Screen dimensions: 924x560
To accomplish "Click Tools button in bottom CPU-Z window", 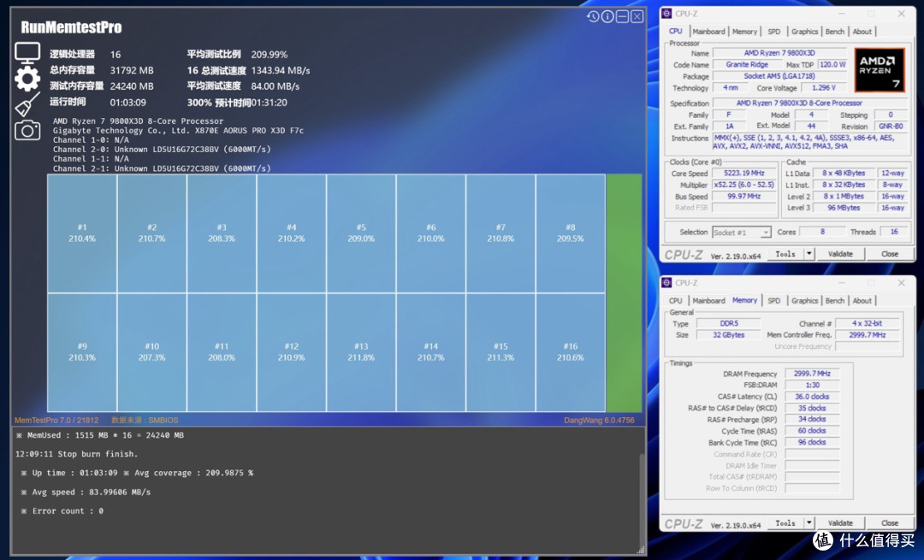I will (x=785, y=523).
